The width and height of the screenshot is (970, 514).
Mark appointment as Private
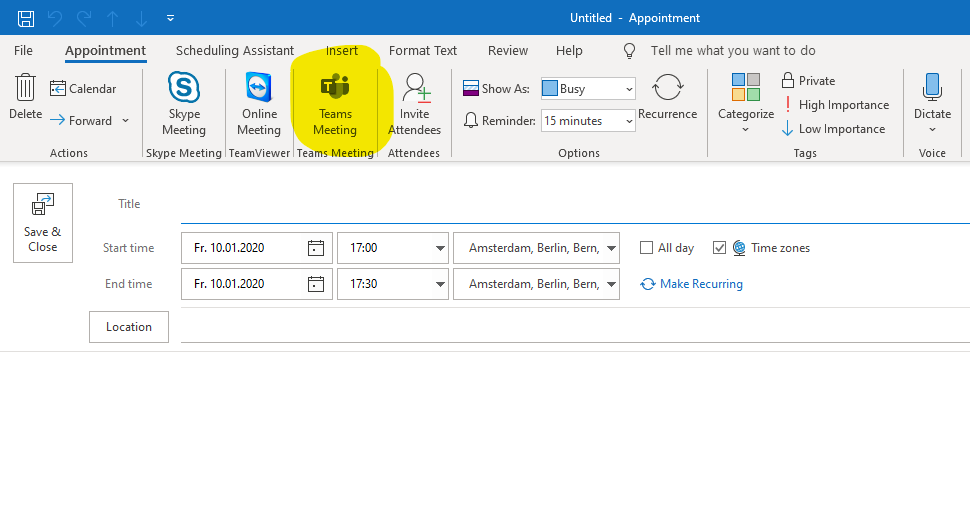tap(809, 80)
